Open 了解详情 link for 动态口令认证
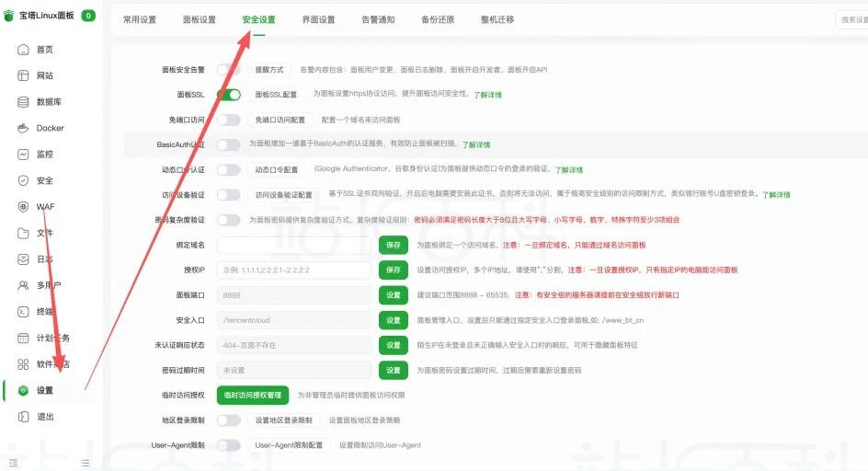Image resolution: width=868 pixels, height=471 pixels. [569, 169]
